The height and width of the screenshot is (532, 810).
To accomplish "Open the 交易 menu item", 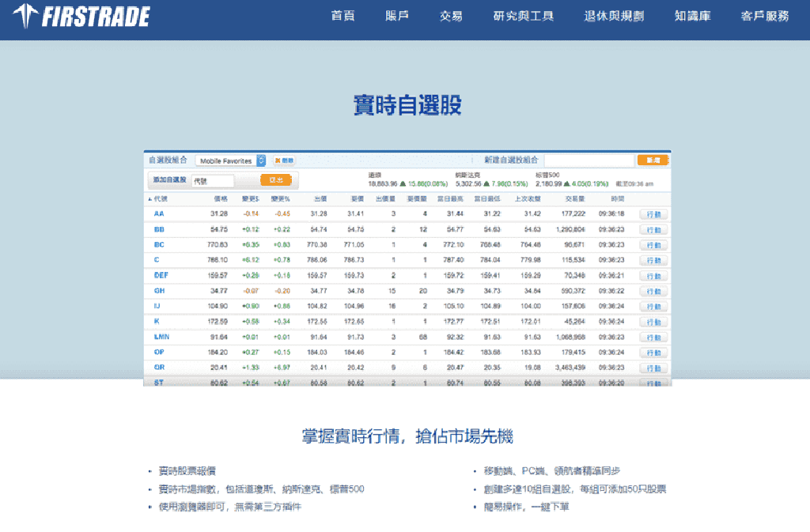I will (x=450, y=15).
